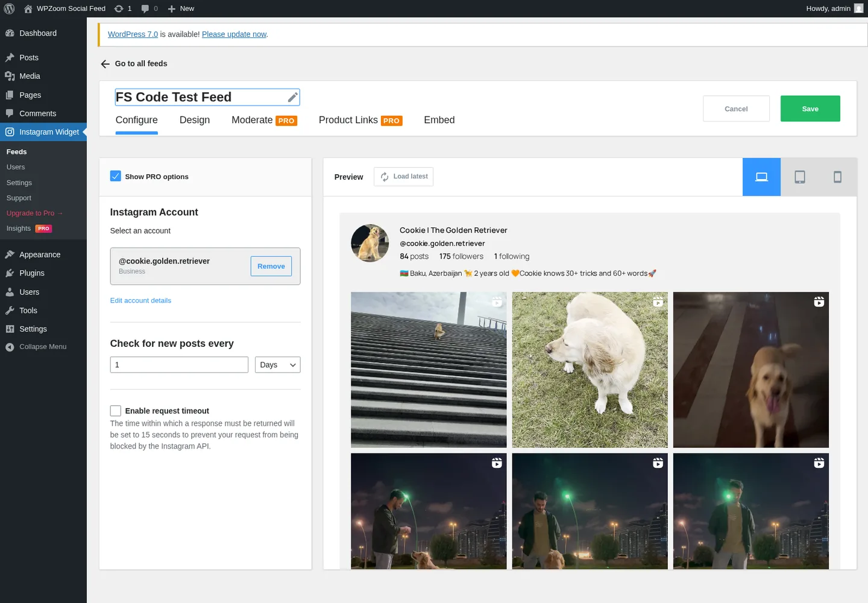Switch to the Embed tab
The image size is (868, 603).
pyautogui.click(x=439, y=120)
